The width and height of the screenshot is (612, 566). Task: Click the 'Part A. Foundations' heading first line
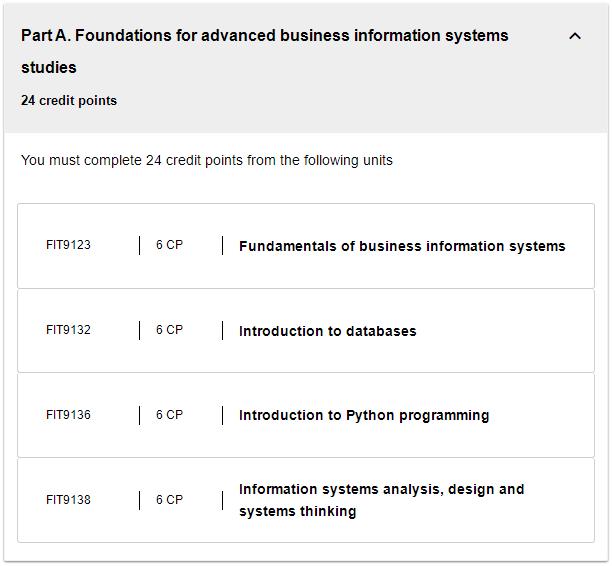[x=264, y=36]
